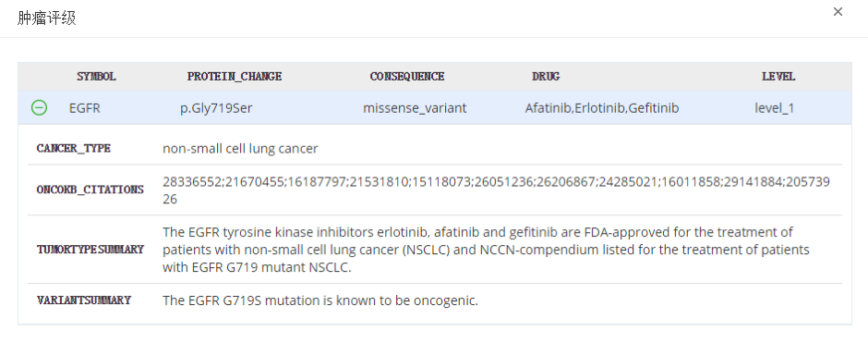868x343 pixels.
Task: Click the p.Gly719Ser protein change cell
Action: [x=216, y=108]
